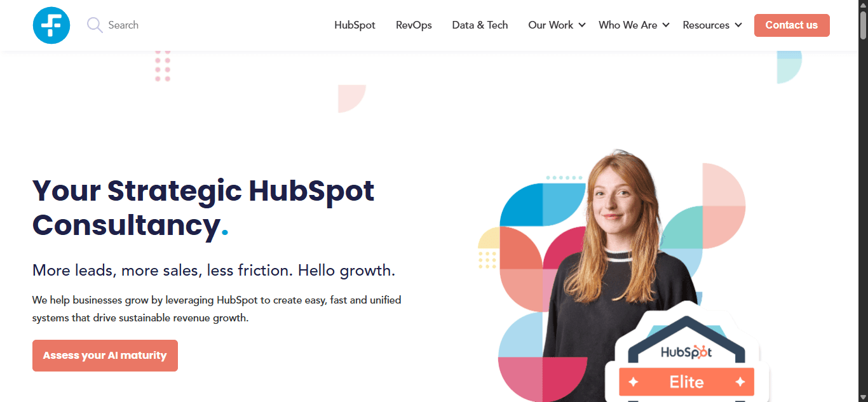
Task: Expand the Resources dropdown chevron
Action: (738, 25)
